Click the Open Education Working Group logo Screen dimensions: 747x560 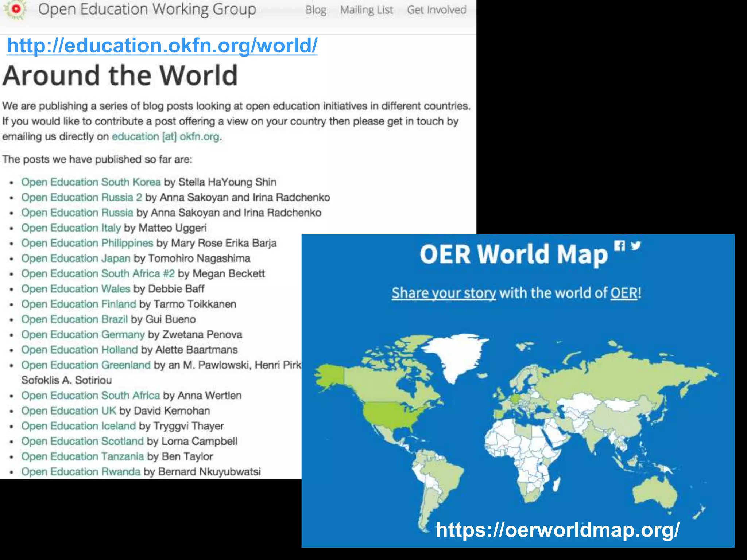[x=15, y=9]
